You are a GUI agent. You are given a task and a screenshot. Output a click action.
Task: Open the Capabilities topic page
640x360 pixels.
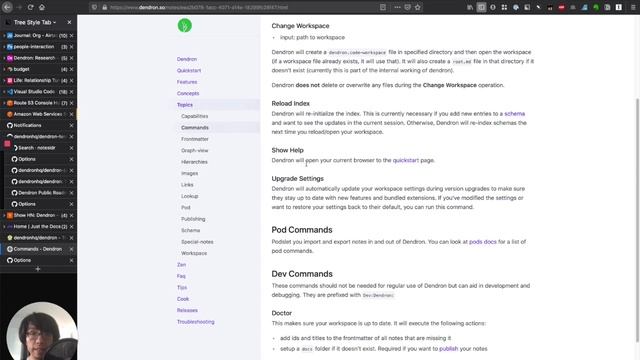195,116
